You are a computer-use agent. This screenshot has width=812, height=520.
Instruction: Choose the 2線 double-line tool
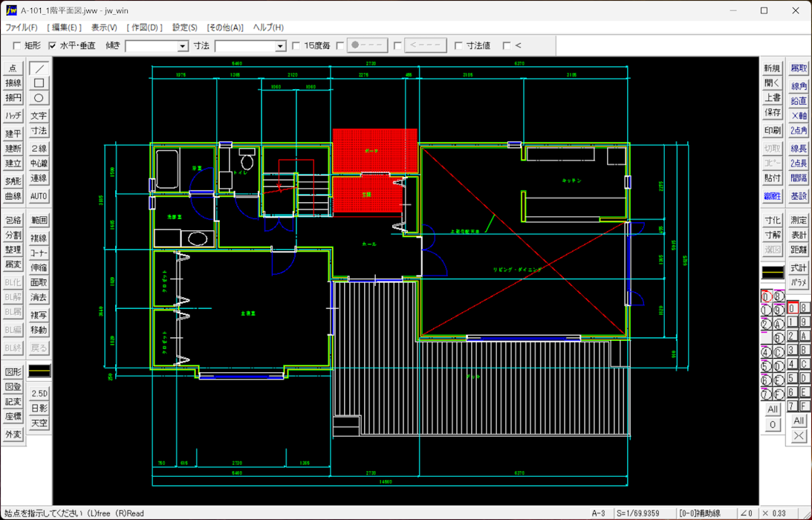click(x=39, y=148)
